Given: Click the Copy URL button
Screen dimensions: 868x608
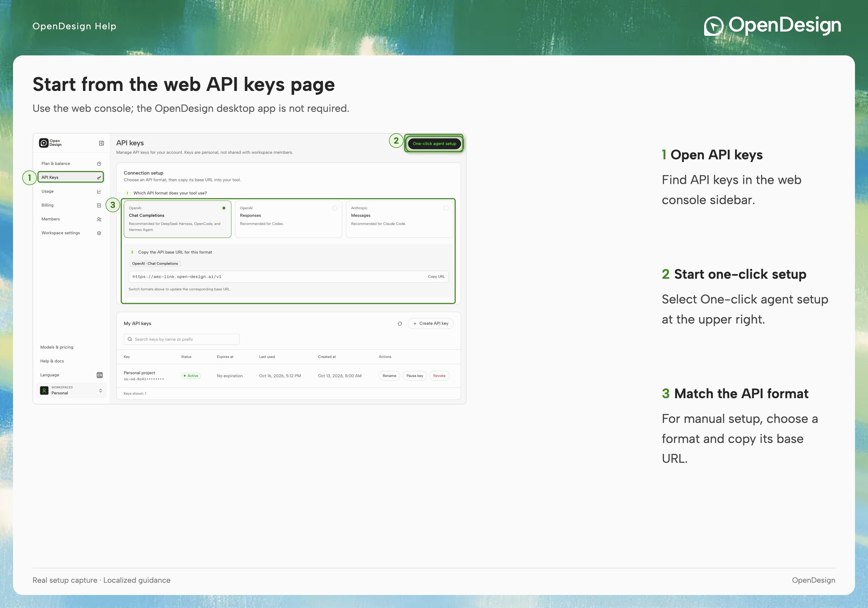Looking at the screenshot, I should pos(436,277).
